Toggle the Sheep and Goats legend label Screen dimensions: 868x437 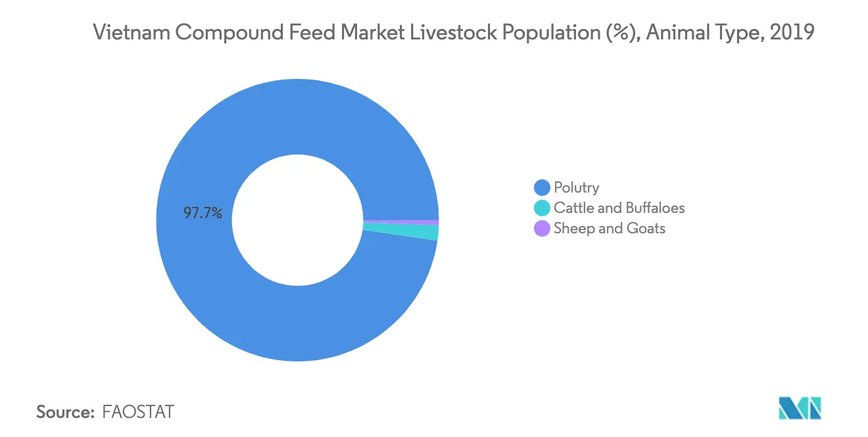(610, 229)
